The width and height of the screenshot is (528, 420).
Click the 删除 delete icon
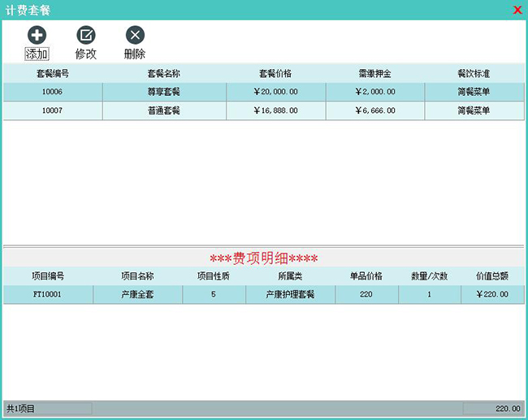pos(135,35)
